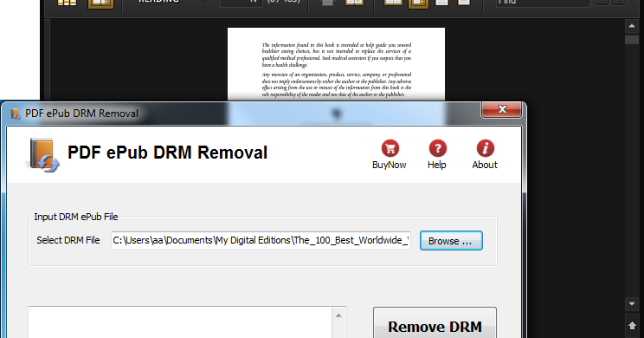Click the book icon in the DRM Removal title bar

click(x=16, y=114)
